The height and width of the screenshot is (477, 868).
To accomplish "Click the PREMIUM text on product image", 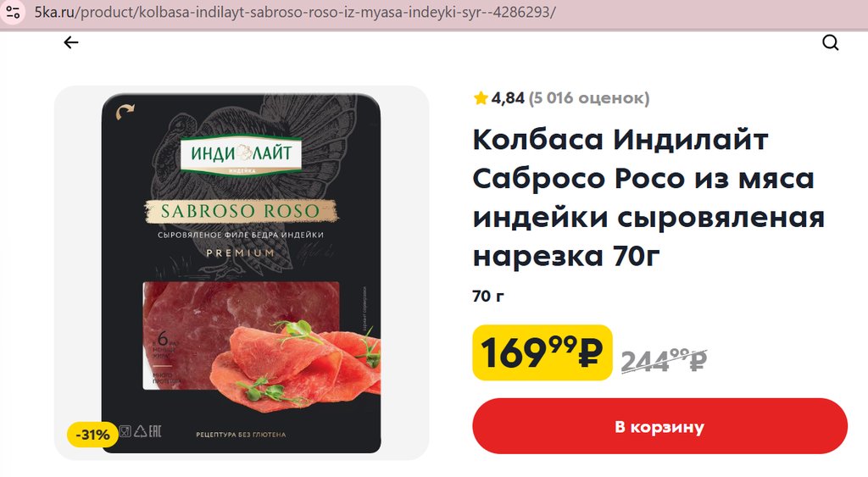I will [x=240, y=252].
